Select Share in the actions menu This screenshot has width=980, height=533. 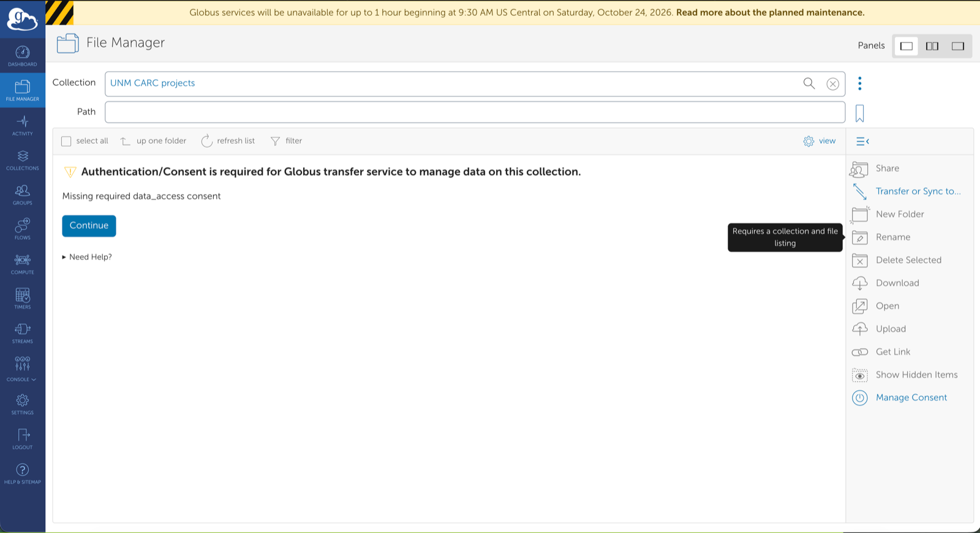coord(875,168)
